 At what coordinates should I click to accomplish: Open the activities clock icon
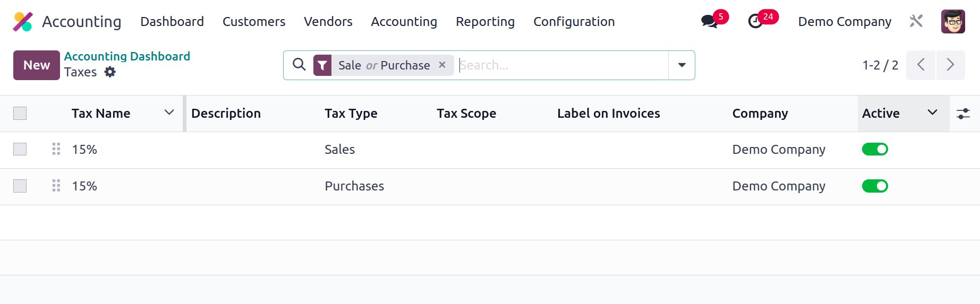coord(755,22)
